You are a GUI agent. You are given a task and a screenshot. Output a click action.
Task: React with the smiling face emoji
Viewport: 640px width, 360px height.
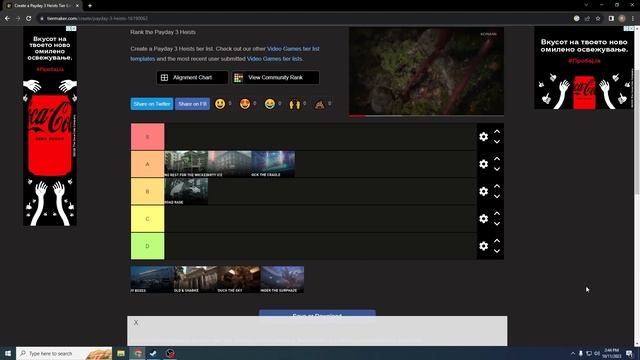tap(220, 104)
